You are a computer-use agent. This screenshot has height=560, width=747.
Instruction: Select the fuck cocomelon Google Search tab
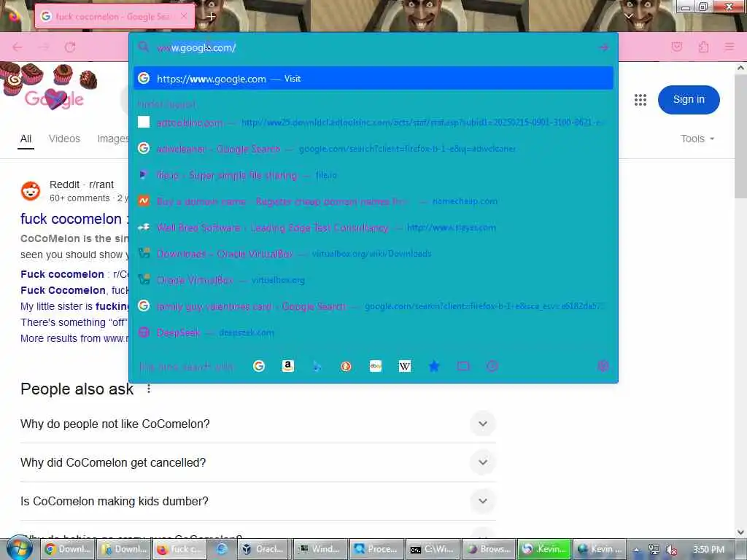[x=115, y=16]
